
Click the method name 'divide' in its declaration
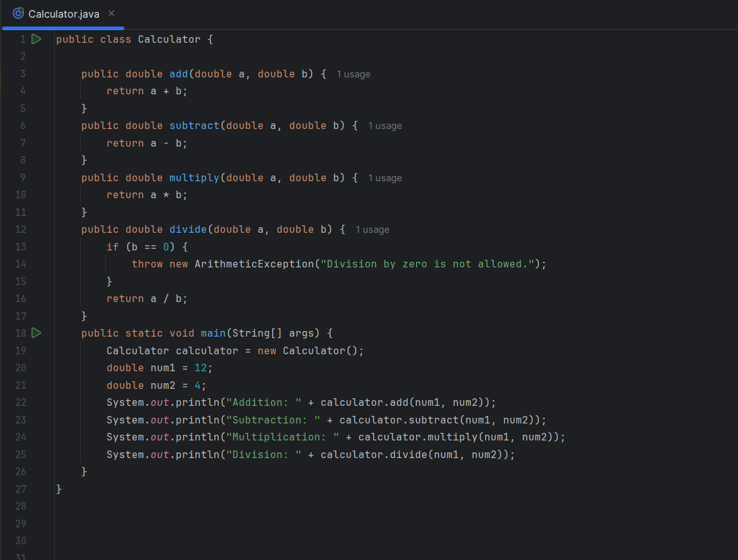coord(188,230)
